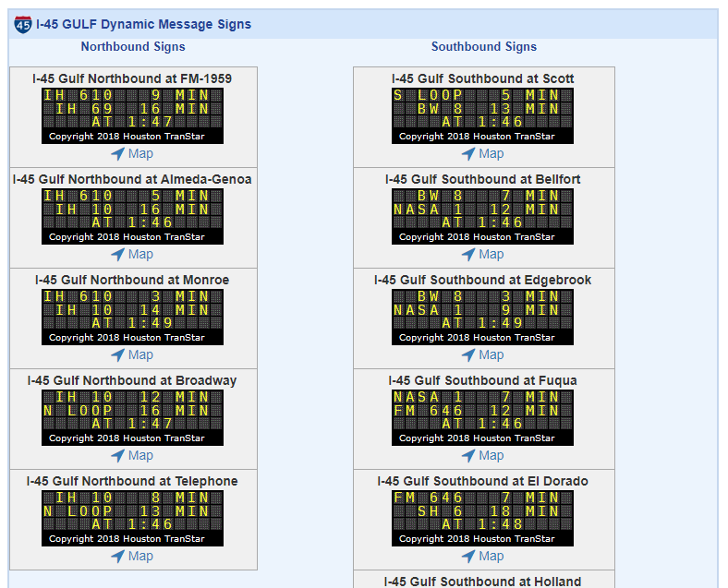Click title 'I-45 Gulf Northbound at Monroe'
728x588 pixels.
(x=132, y=280)
